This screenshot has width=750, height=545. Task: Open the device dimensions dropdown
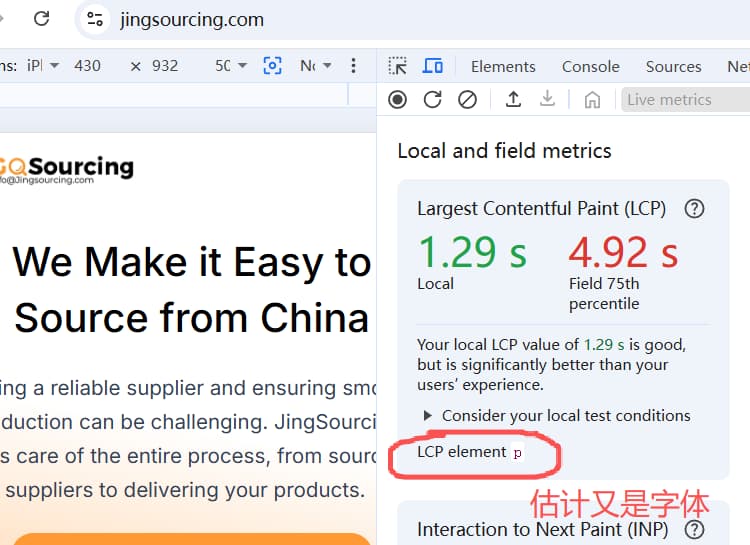(x=43, y=65)
